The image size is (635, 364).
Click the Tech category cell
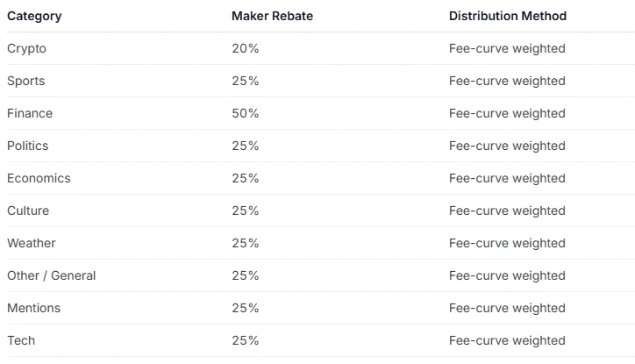[21, 340]
